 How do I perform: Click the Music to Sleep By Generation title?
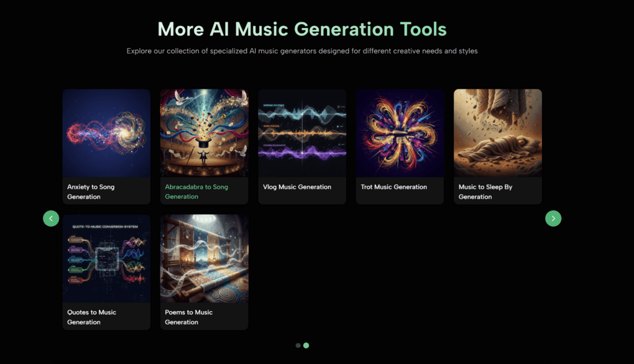[x=485, y=191]
